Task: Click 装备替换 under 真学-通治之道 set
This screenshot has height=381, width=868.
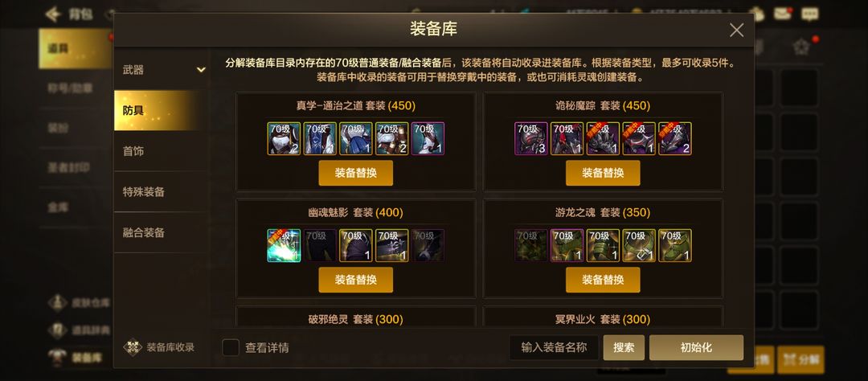Action: (x=356, y=173)
